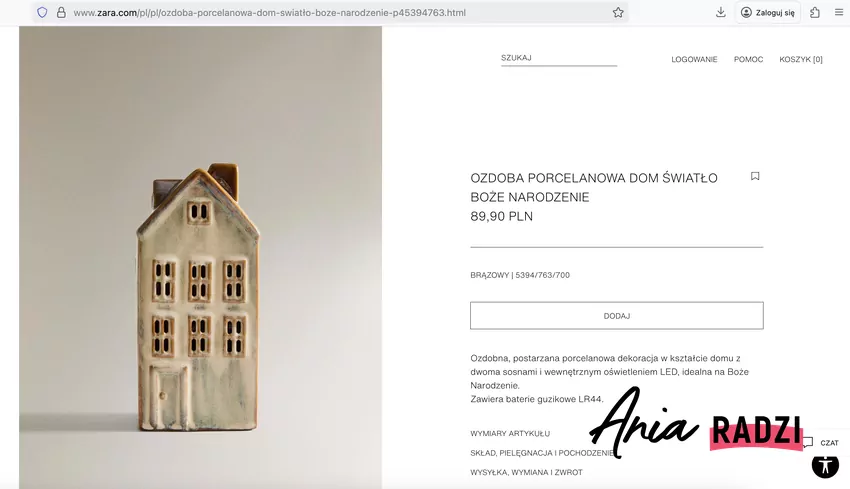
Task: Open site security padlock info
Action: [61, 12]
